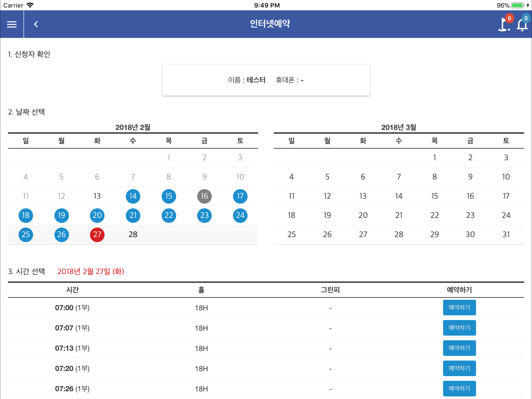Click March 10 in the calendar
The height and width of the screenshot is (399, 532).
click(506, 177)
